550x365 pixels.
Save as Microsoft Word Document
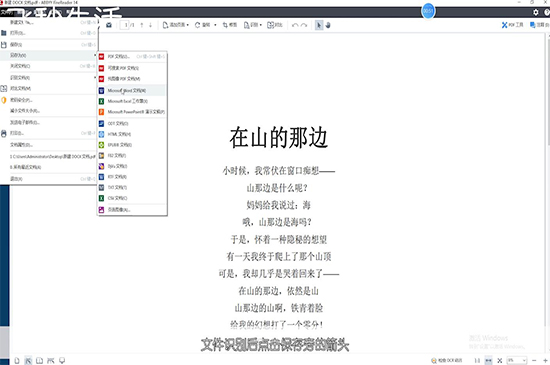tap(132, 90)
